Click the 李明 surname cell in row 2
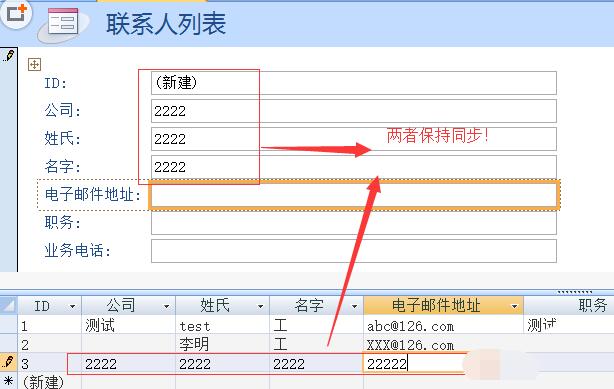This screenshot has width=614, height=389. pyautogui.click(x=222, y=344)
